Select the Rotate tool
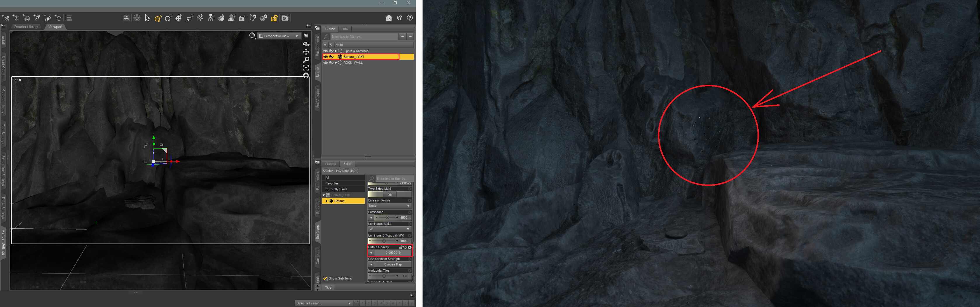 168,18
